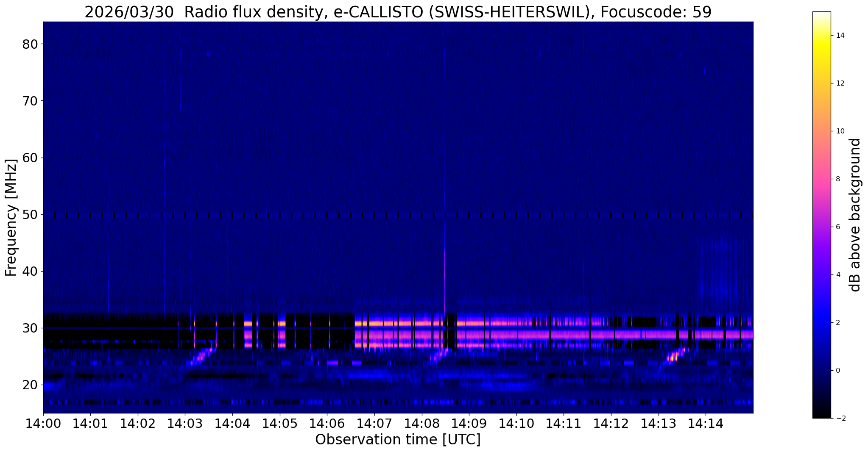This screenshot has height=452, width=868.
Task: Click the 14:00 time tick label
Action: pyautogui.click(x=43, y=423)
